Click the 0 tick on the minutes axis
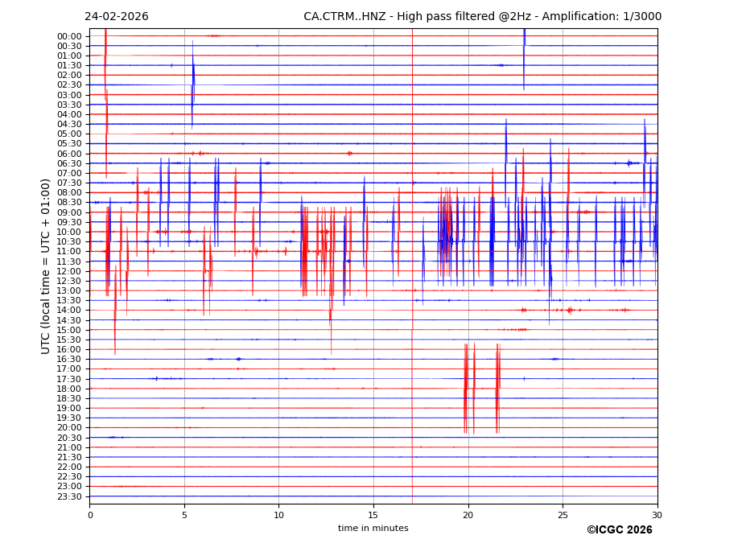Image resolution: width=746 pixels, height=560 pixels. pos(90,515)
